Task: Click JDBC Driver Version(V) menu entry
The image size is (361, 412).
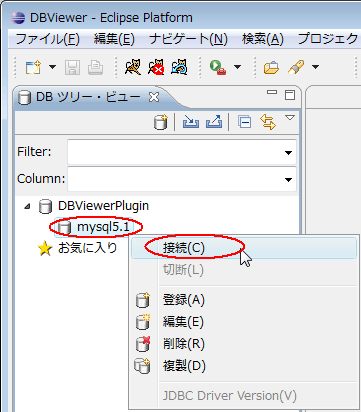Action: point(244,396)
